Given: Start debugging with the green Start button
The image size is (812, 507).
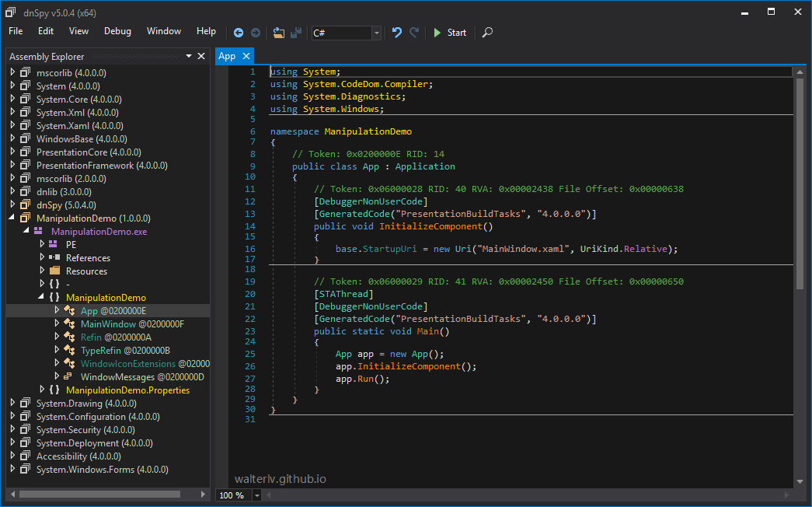Looking at the screenshot, I should (449, 33).
